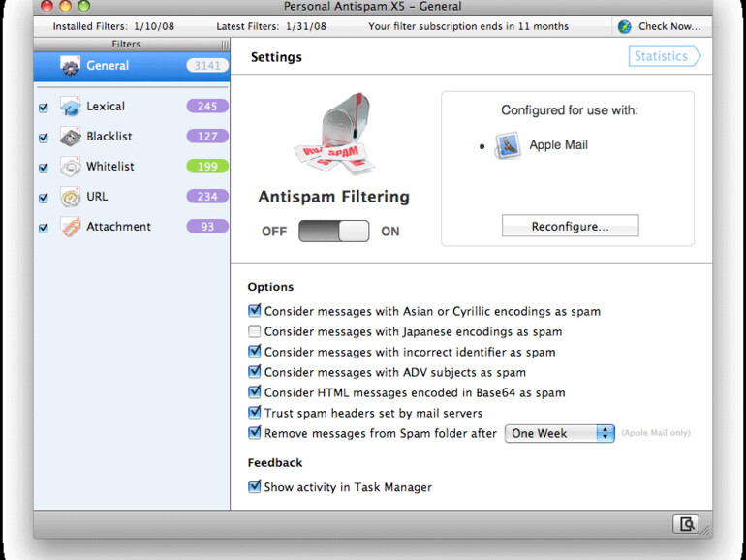Viewport: 746px width, 560px height.
Task: Enable Japanese encodings as spam option
Action: pyautogui.click(x=255, y=331)
